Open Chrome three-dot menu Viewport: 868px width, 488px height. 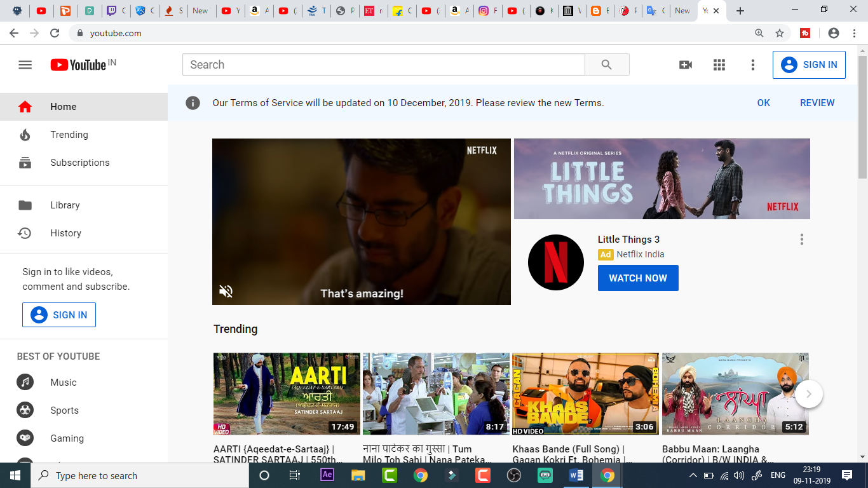coord(855,33)
